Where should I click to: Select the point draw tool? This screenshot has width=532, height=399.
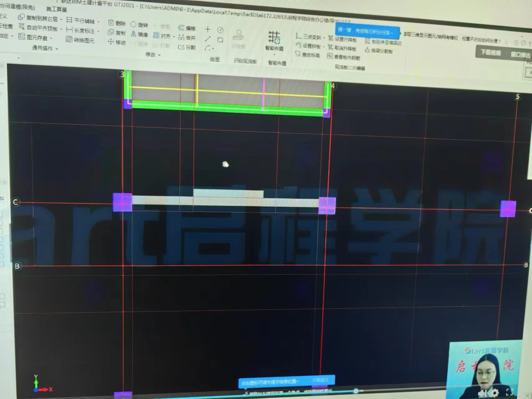click(x=208, y=29)
